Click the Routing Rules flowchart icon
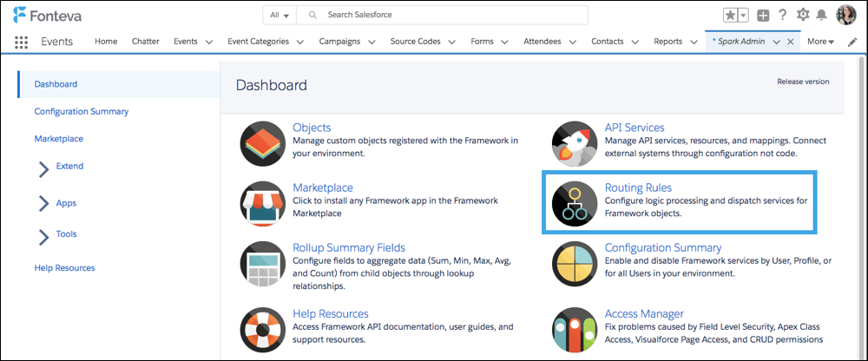Screen dimensions: 868x361 [575, 203]
